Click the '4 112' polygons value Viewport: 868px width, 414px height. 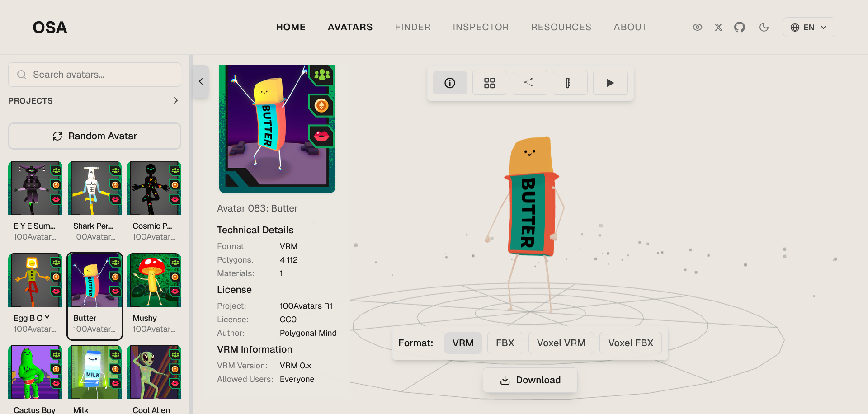click(x=288, y=260)
